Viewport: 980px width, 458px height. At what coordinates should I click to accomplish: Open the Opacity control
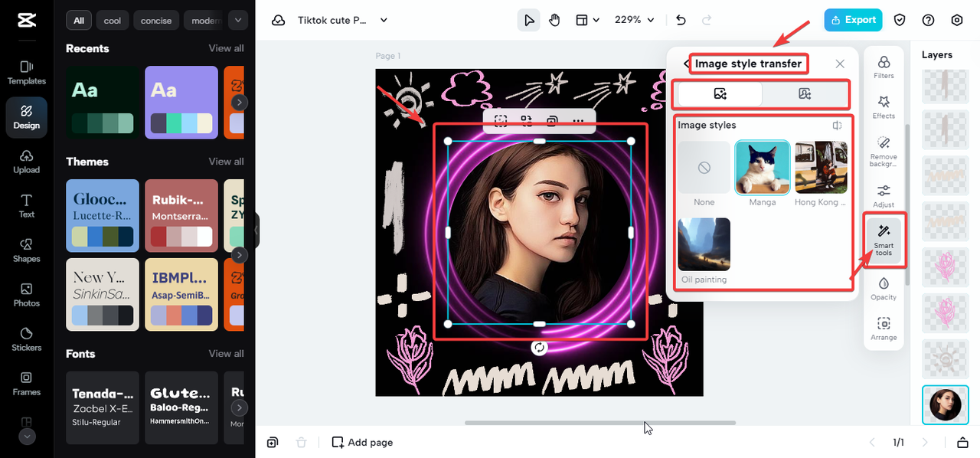(884, 289)
